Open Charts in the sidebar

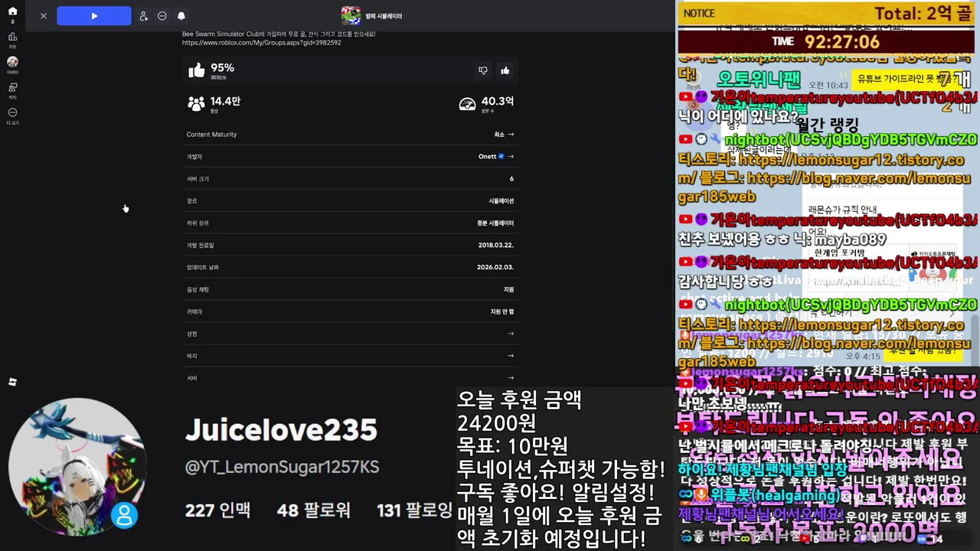click(x=12, y=40)
